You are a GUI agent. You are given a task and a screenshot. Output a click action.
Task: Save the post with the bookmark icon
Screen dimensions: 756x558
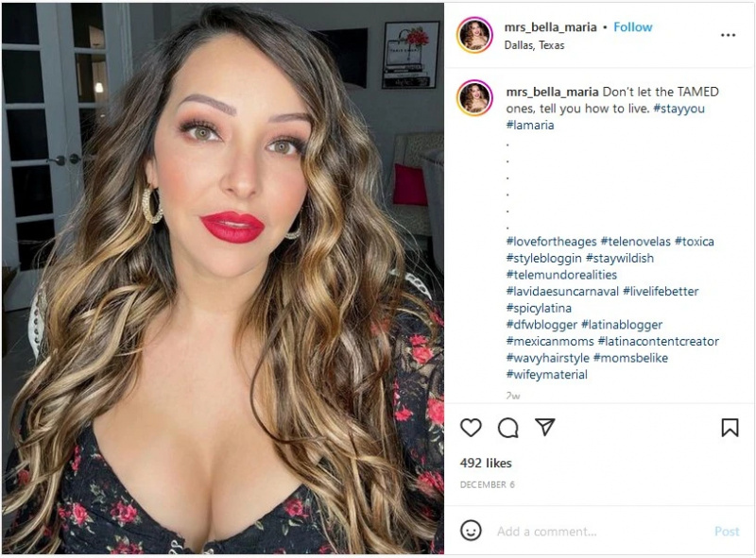730,428
